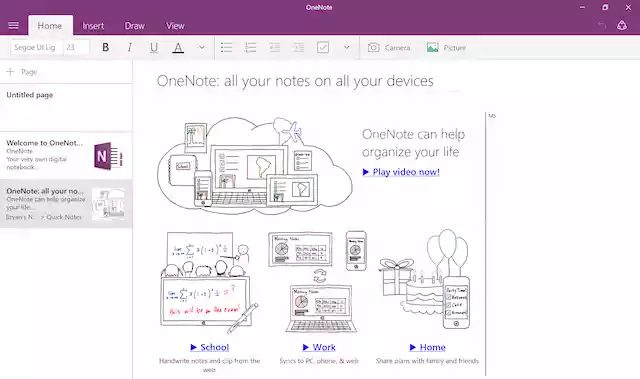
Task: Select the Welcome to OneNote page
Action: 66,155
